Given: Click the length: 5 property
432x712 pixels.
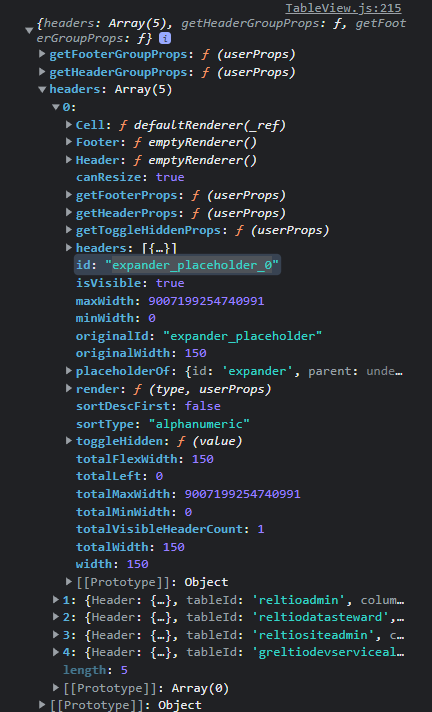Looking at the screenshot, I should pyautogui.click(x=95, y=670).
